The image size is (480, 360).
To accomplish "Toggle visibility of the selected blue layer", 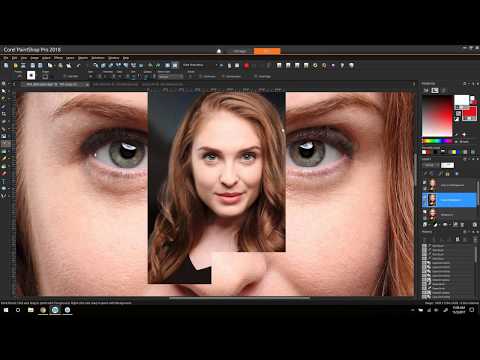I will coord(425,197).
